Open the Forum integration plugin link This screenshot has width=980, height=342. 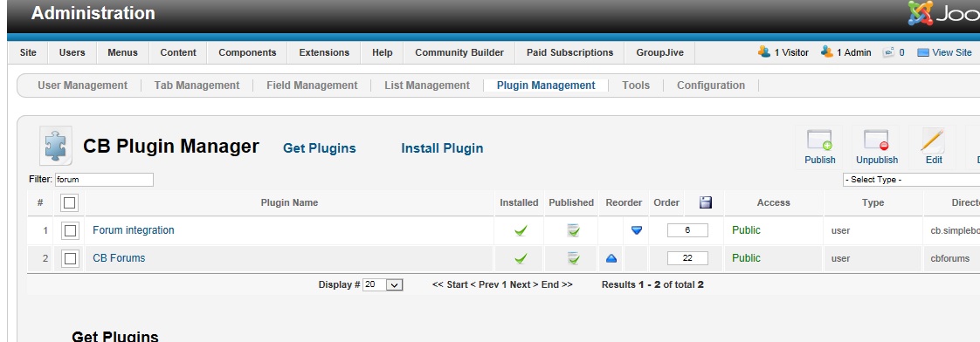click(133, 230)
